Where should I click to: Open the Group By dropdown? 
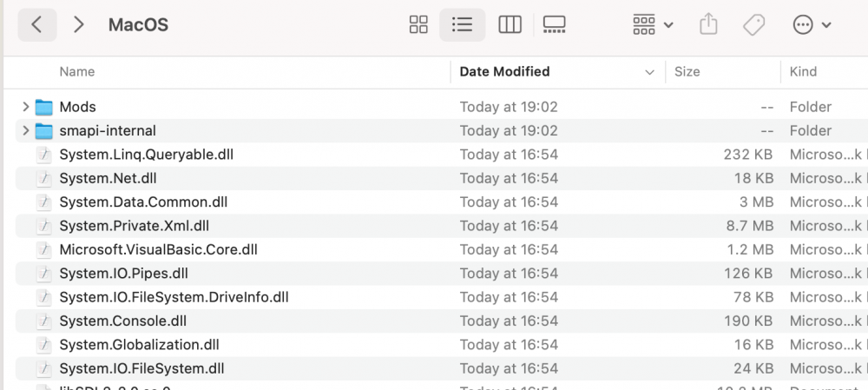653,24
